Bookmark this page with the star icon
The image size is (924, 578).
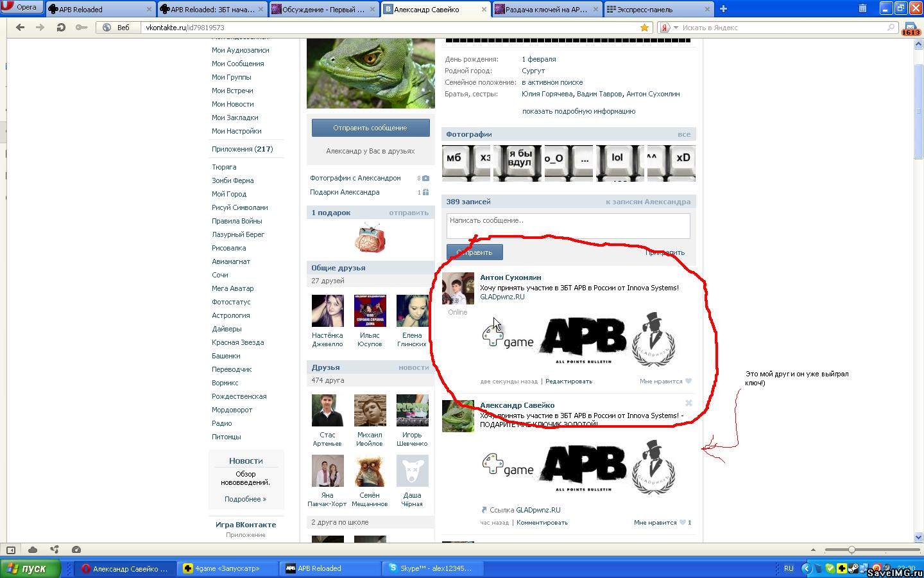644,28
